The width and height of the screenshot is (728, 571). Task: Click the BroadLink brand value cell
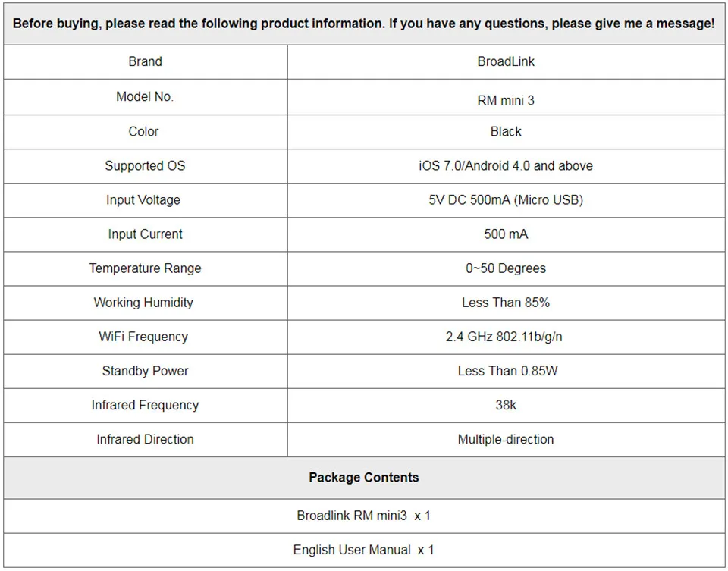pos(506,61)
